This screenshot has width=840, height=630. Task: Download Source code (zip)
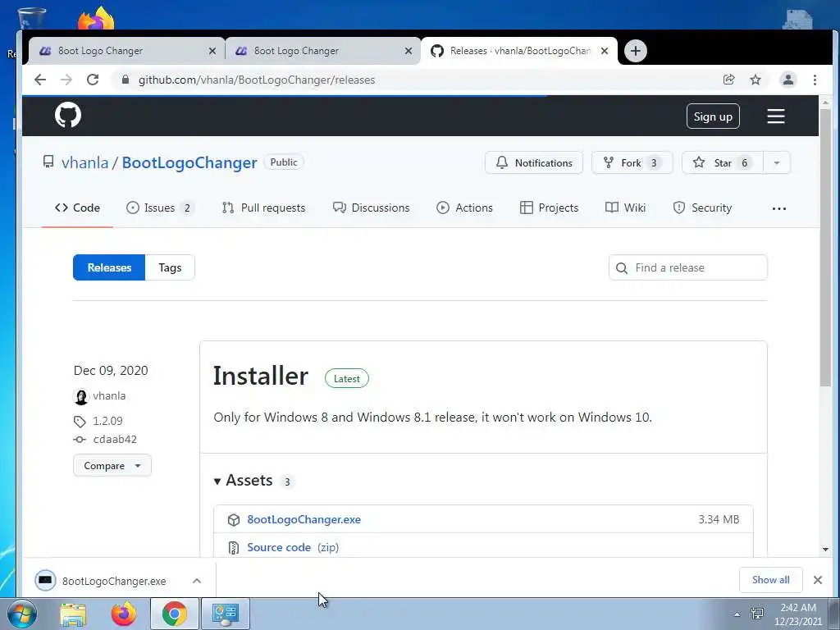(293, 547)
